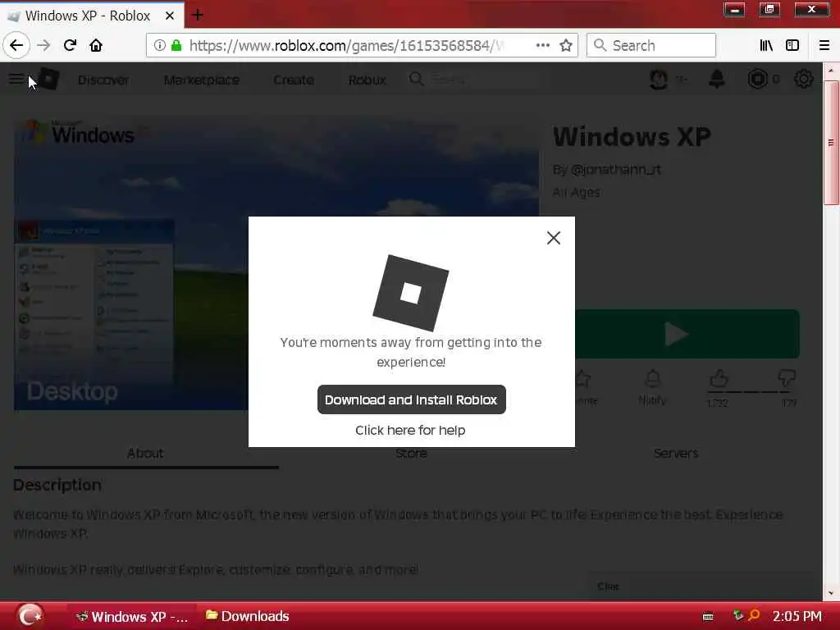Switch to the Servers tab

pyautogui.click(x=676, y=453)
